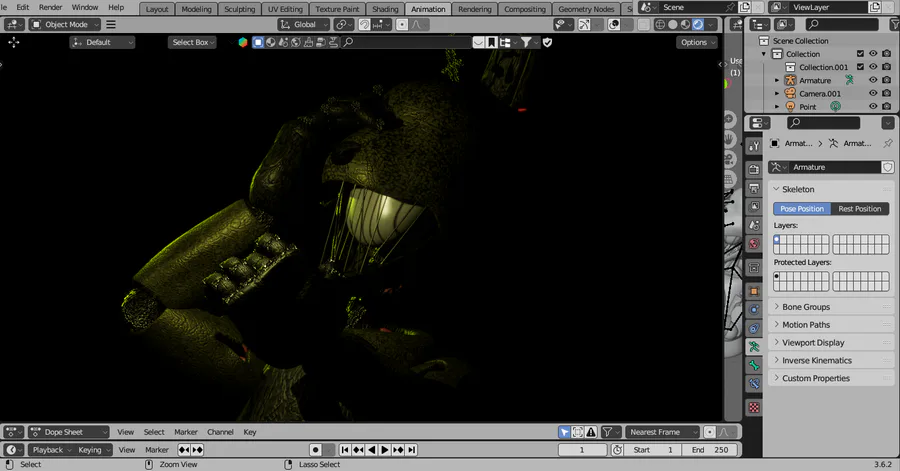Pin the properties editor context
The height and width of the screenshot is (471, 900).
coord(888,143)
